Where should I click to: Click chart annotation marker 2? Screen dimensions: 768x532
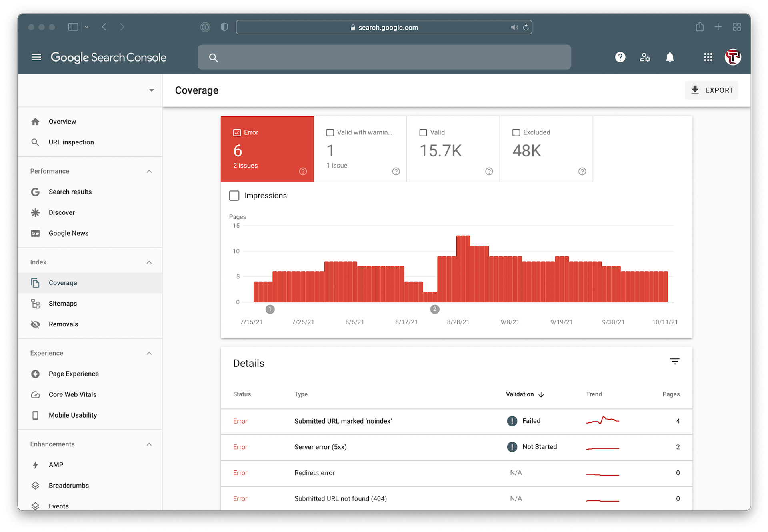pyautogui.click(x=435, y=309)
